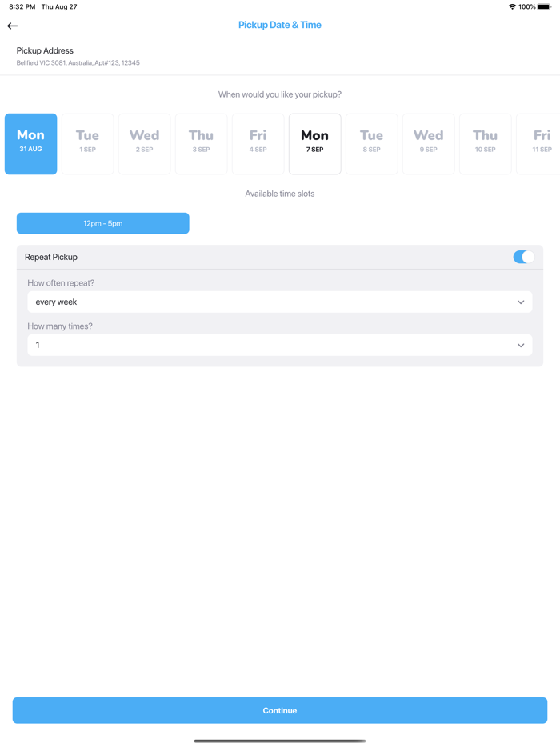Tap the home indicator bar
The height and width of the screenshot is (747, 560).
(280, 741)
